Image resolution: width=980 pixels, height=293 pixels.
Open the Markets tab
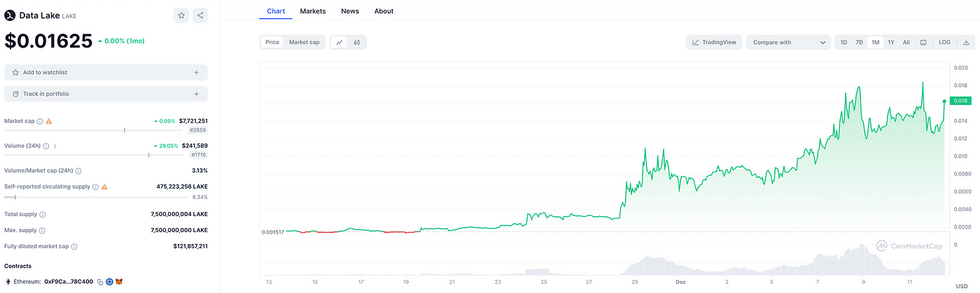pyautogui.click(x=312, y=11)
